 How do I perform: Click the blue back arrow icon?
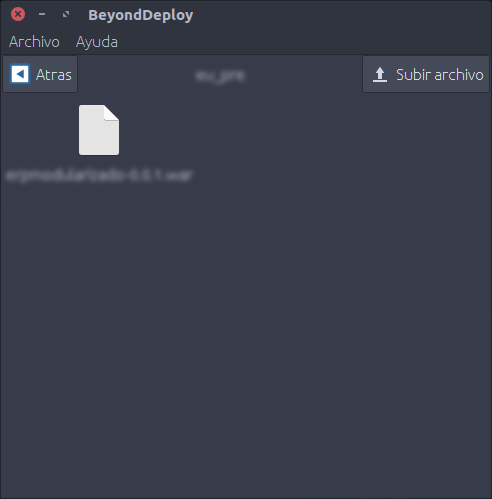[x=20, y=74]
